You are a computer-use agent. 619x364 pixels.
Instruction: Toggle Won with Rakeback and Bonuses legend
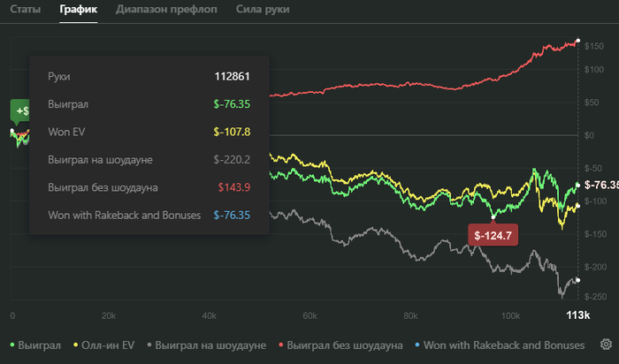pyautogui.click(x=500, y=345)
